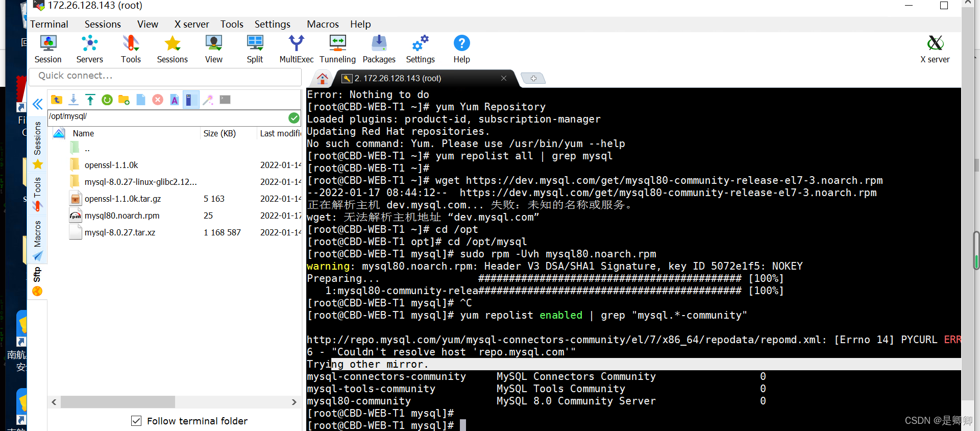Click the home tab icon
This screenshot has width=980, height=431.
[322, 78]
